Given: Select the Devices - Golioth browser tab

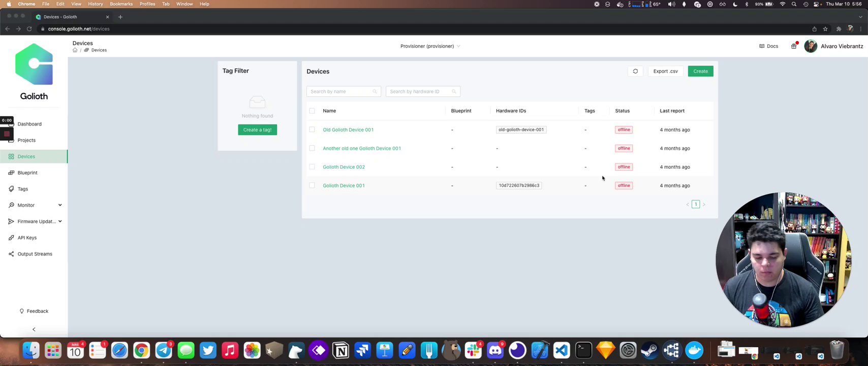Looking at the screenshot, I should 72,17.
